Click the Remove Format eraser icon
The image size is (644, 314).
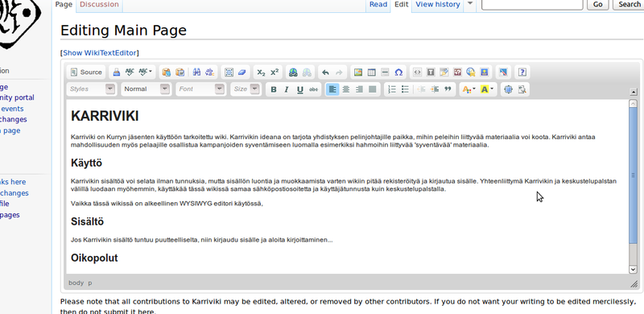click(242, 72)
